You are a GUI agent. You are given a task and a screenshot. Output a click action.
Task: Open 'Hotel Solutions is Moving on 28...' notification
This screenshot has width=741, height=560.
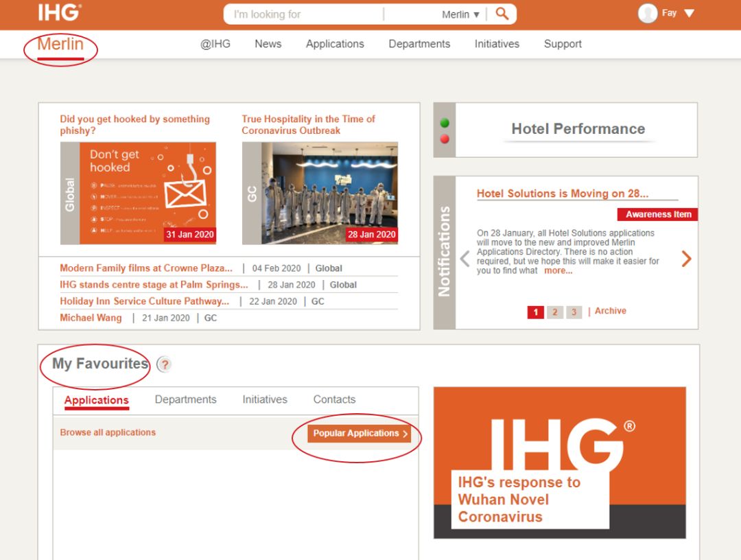pos(563,194)
